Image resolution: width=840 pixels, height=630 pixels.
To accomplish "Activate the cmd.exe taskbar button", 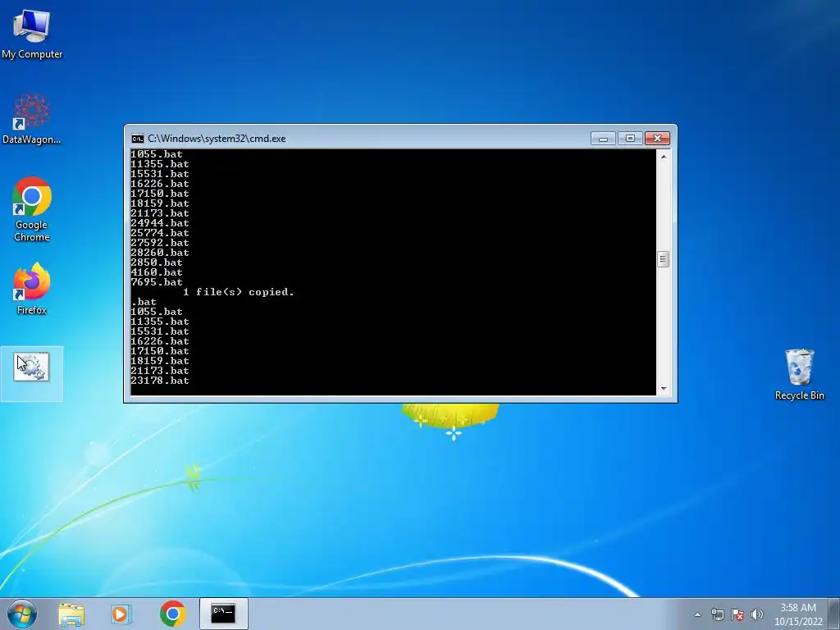I will coord(223,614).
